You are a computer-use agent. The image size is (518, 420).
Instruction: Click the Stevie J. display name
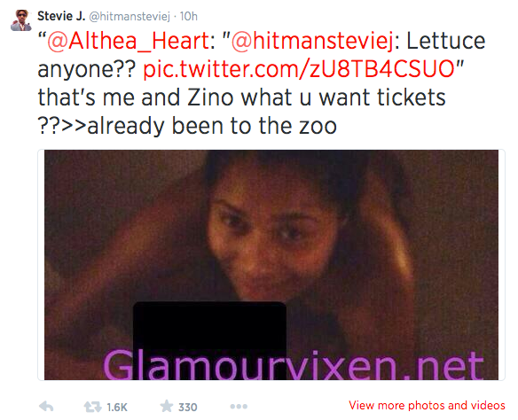click(61, 16)
